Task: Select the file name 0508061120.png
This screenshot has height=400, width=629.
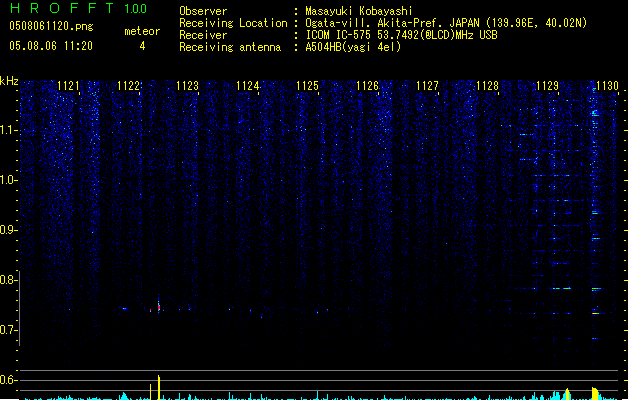Action: (51, 26)
